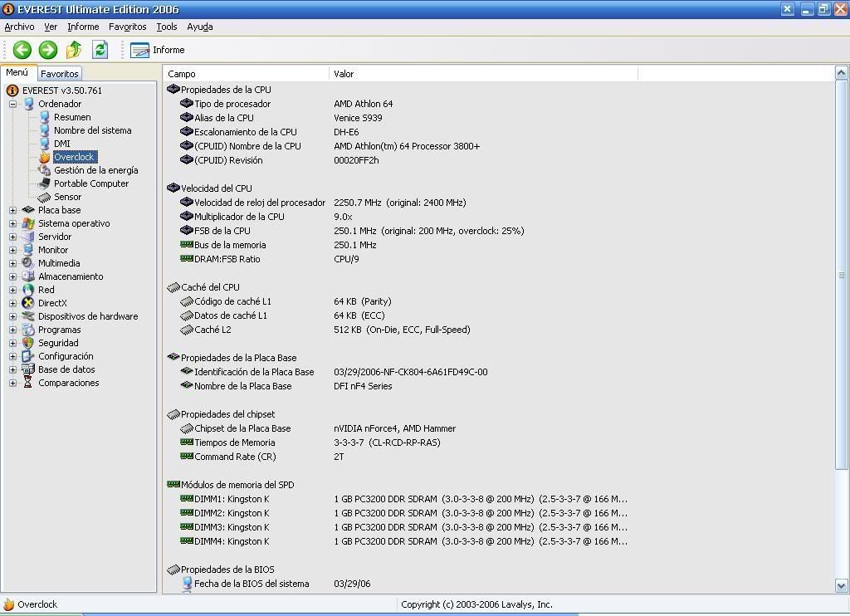Screen dimensions: 850x616
Task: Click the Configuración icon
Action: 28,356
